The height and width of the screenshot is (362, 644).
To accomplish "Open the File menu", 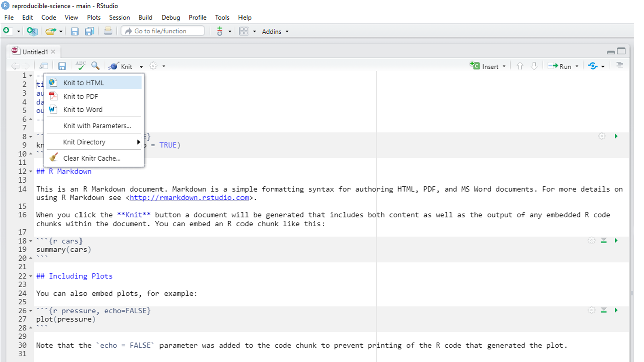I will (9, 17).
